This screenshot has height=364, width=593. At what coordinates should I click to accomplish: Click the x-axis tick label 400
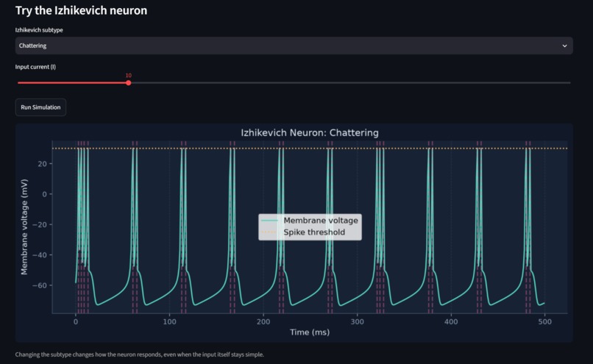[x=451, y=321]
